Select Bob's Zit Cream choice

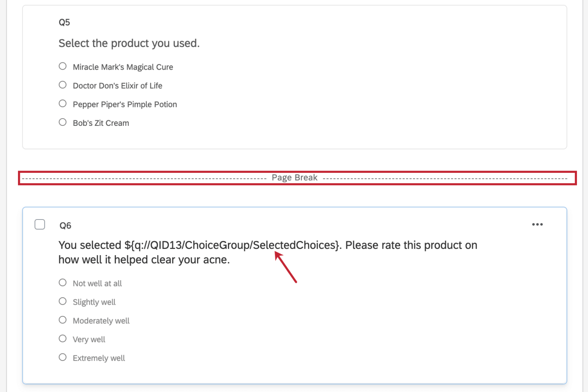coord(62,122)
